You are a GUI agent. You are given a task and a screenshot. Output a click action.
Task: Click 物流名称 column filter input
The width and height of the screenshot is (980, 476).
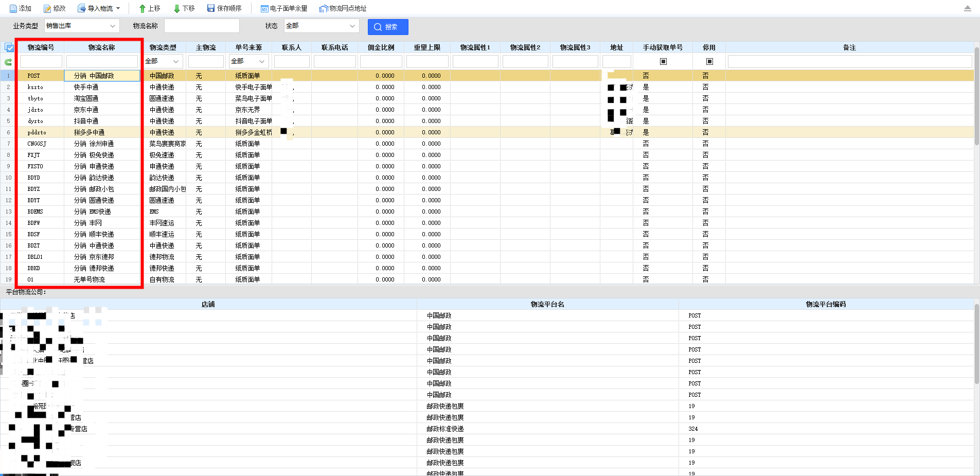tap(102, 61)
